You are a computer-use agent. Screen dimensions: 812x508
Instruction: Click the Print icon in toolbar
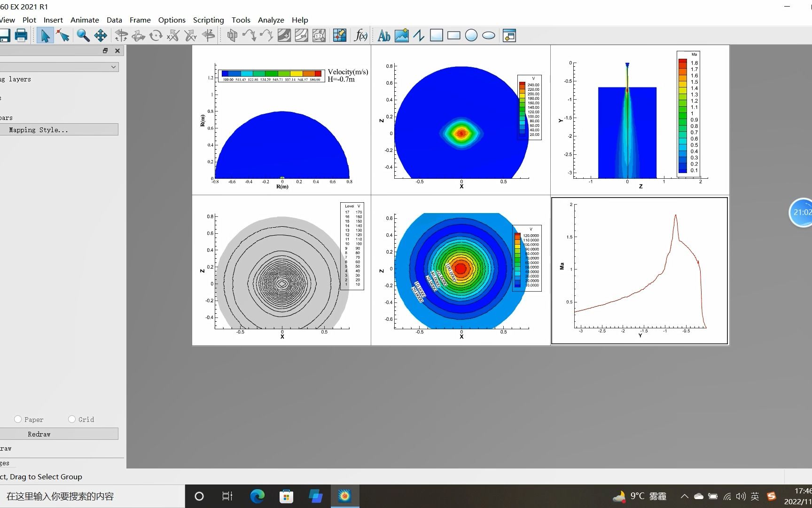coord(21,36)
